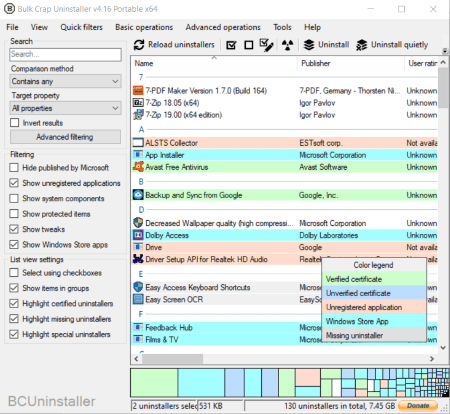450x414 pixels.
Task: Toggle Highlight certified uninstallers
Action: pyautogui.click(x=14, y=303)
